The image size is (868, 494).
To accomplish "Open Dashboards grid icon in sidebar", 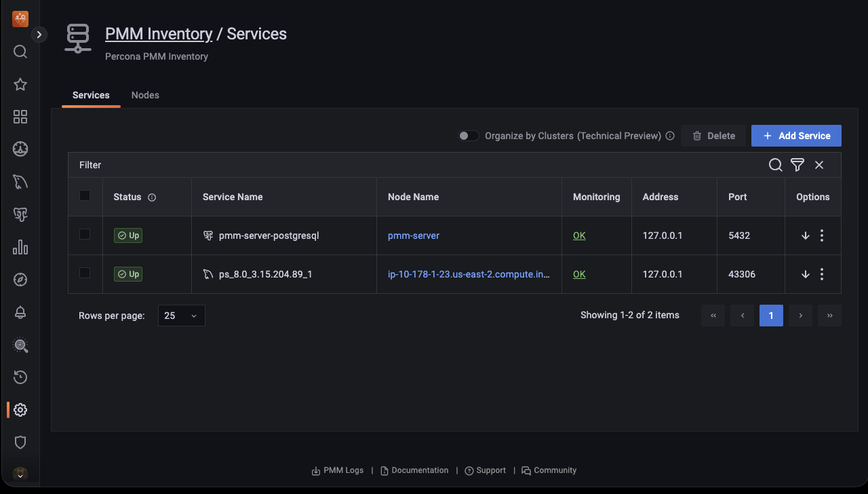I will point(20,117).
